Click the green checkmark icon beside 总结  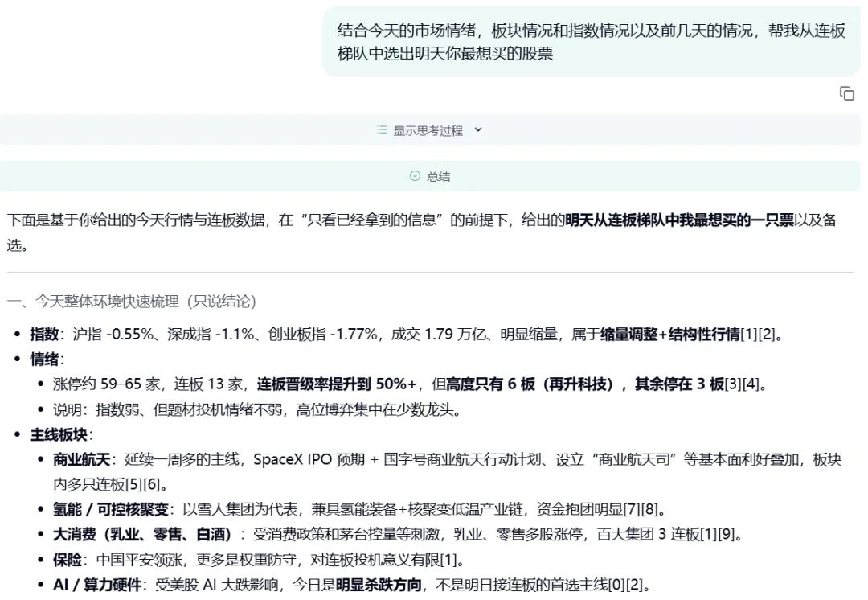[416, 176]
